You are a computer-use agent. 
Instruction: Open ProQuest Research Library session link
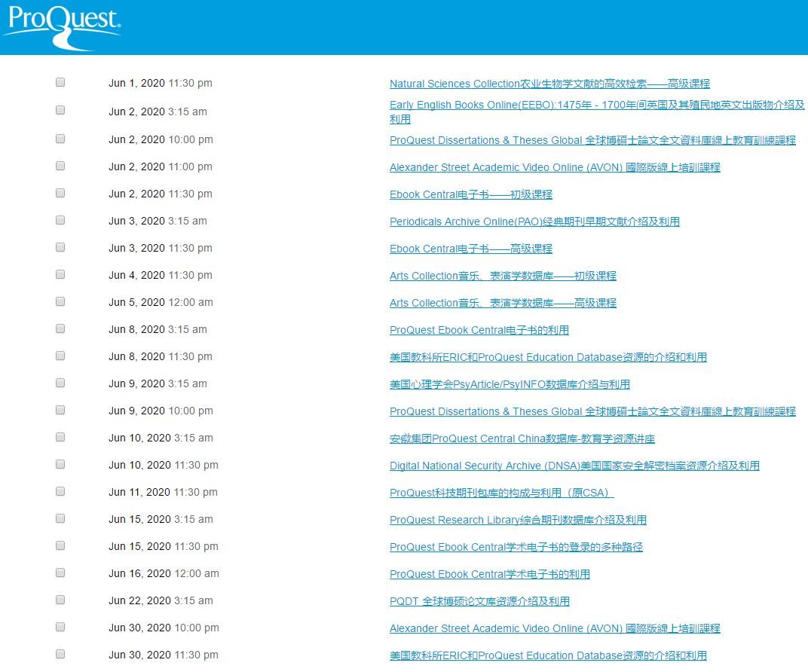pyautogui.click(x=518, y=520)
